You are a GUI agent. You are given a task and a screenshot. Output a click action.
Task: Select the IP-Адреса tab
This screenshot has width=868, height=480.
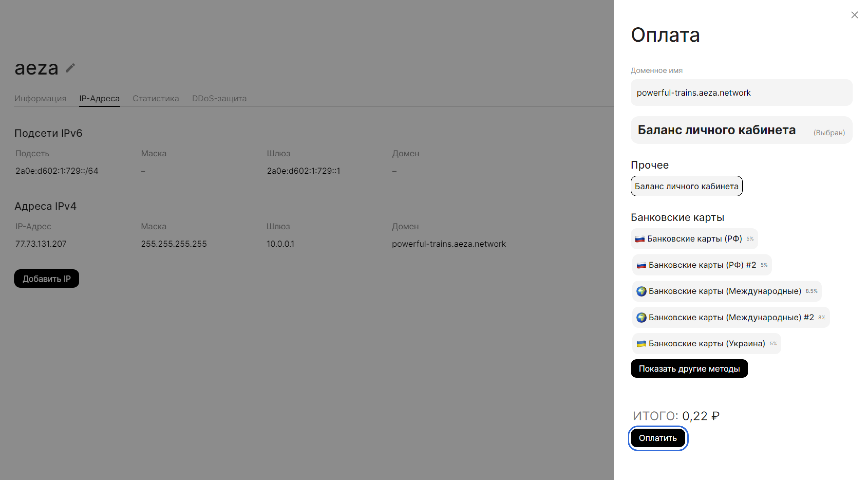tap(99, 98)
